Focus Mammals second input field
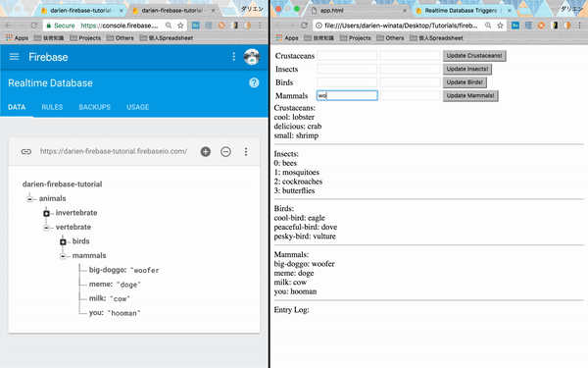Image resolution: width=588 pixels, height=368 pixels. tap(410, 95)
